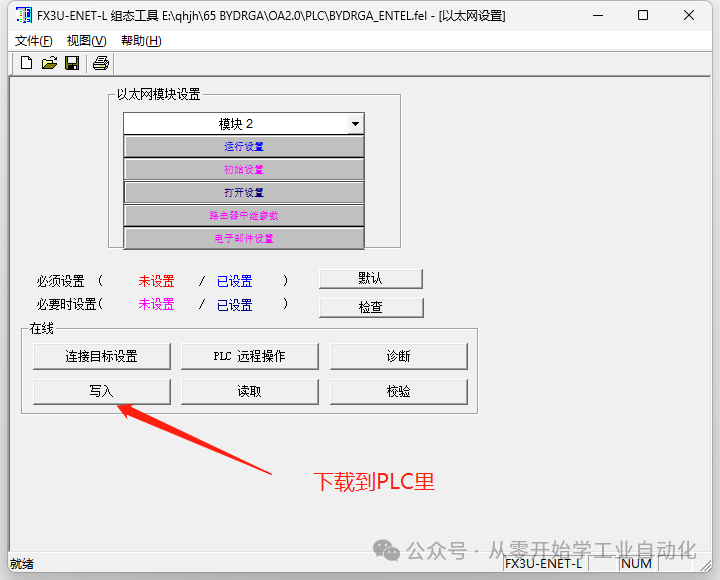Click the NUM status bar indicator

[x=636, y=563]
